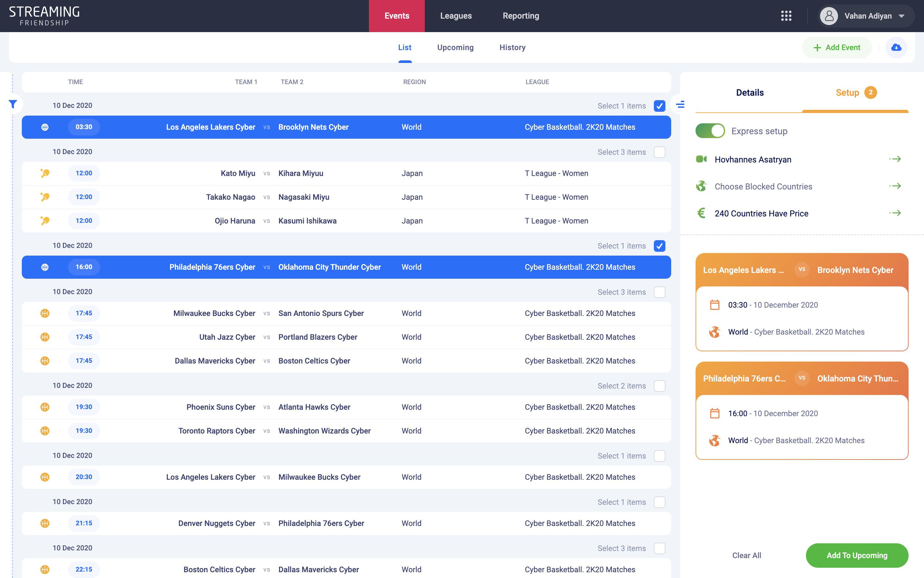Check Select 1 items box above 20:30

tap(659, 456)
